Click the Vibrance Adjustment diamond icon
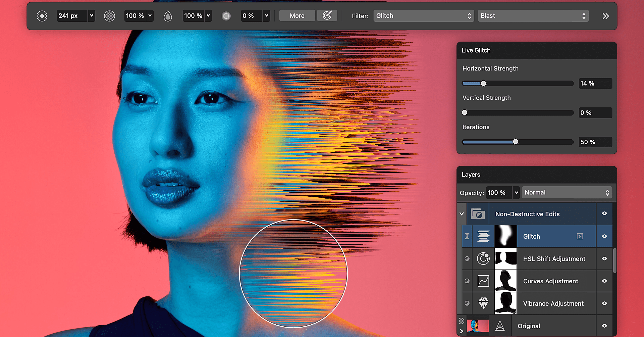Image resolution: width=644 pixels, height=337 pixels. (x=483, y=303)
